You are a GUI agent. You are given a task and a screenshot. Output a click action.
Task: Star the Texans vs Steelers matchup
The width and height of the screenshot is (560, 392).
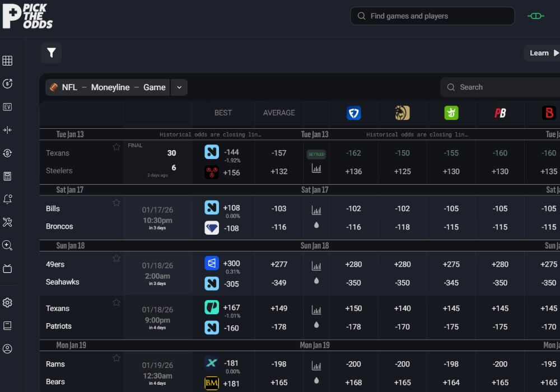click(116, 147)
